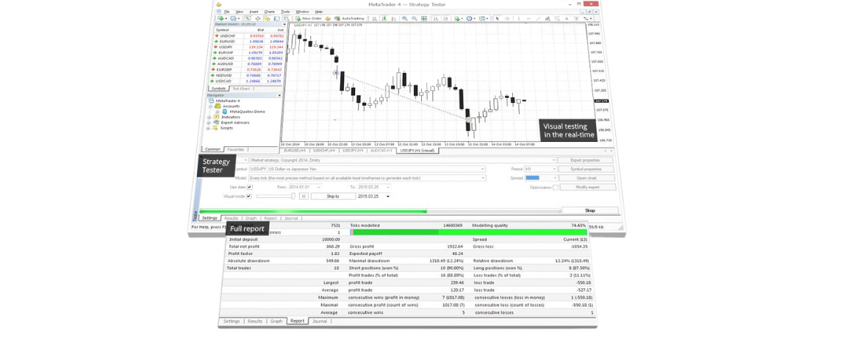Click the zoom in magnifier icon
This screenshot has height=347, width=868.
coord(405,18)
